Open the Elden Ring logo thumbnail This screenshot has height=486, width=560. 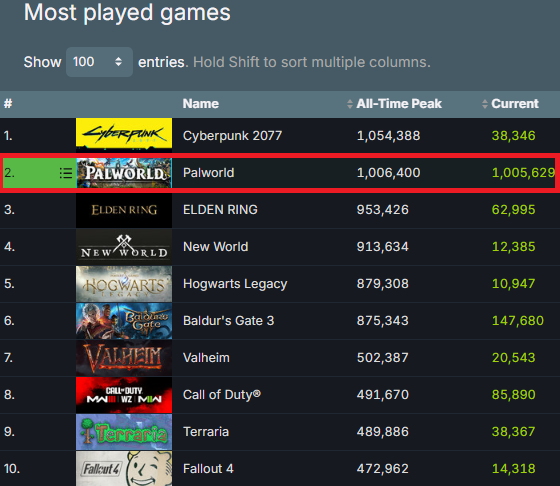[x=124, y=210]
